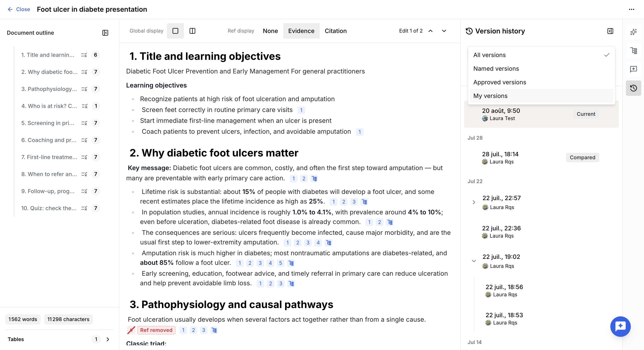
Task: Open the AI sparkle tool in right sidebar
Action: 633,32
